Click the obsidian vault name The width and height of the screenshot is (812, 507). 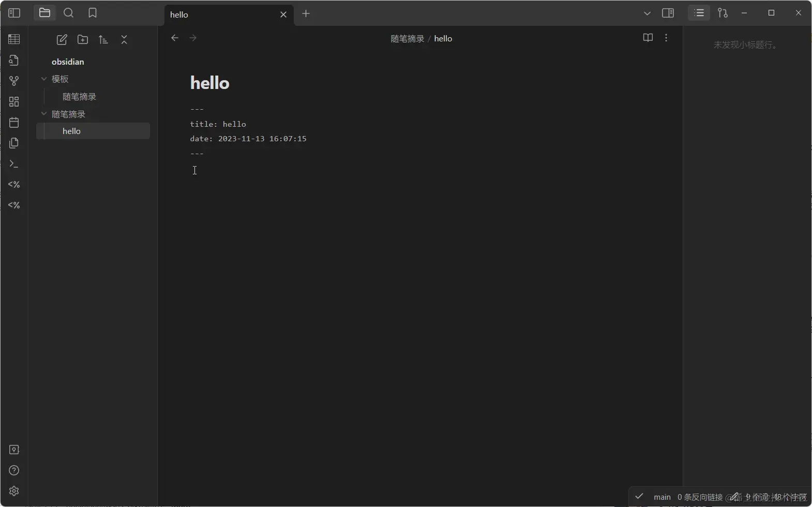68,62
